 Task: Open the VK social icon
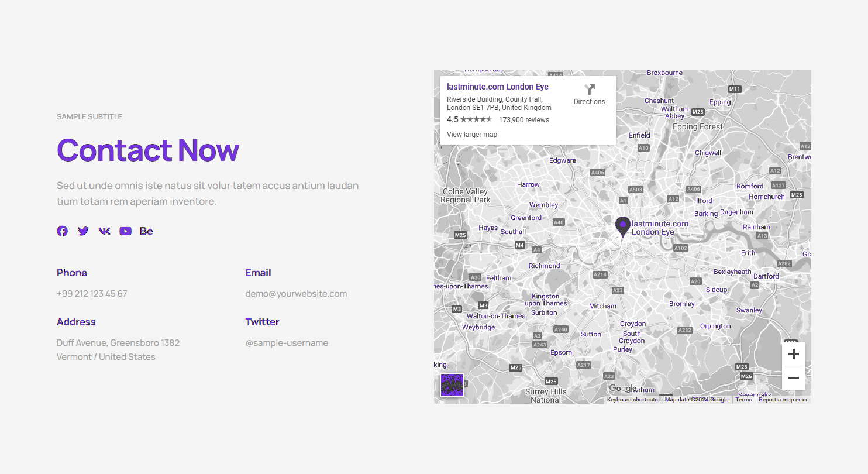pyautogui.click(x=104, y=231)
